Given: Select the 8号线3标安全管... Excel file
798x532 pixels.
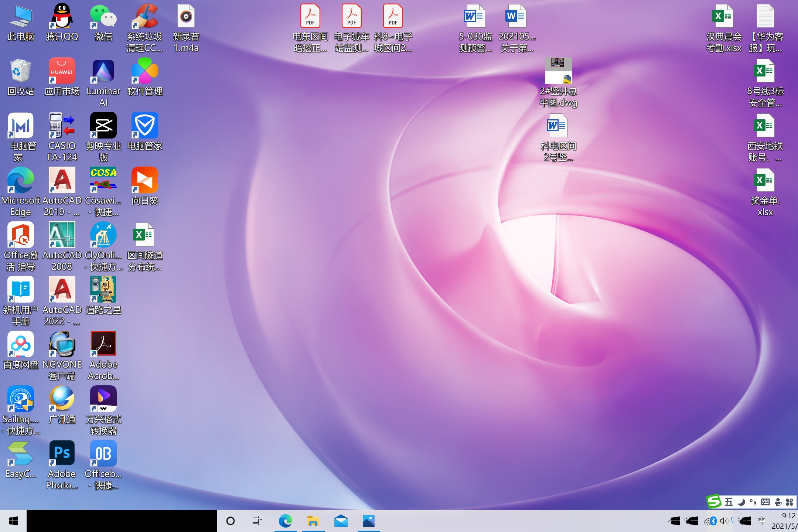Looking at the screenshot, I should pos(765,83).
